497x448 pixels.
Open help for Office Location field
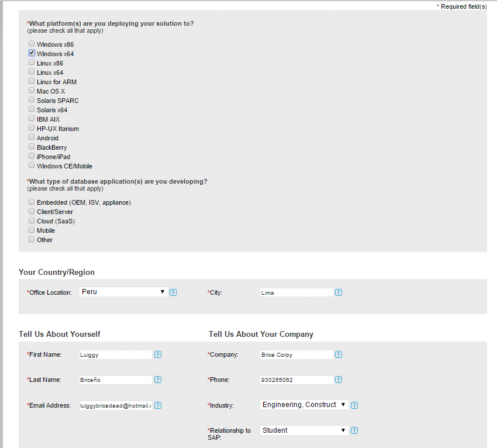click(173, 292)
